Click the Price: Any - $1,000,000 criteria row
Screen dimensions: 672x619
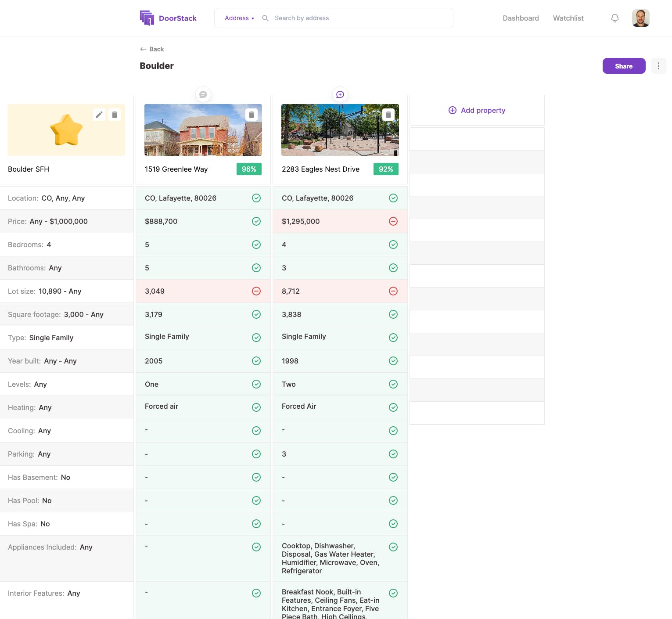(67, 221)
